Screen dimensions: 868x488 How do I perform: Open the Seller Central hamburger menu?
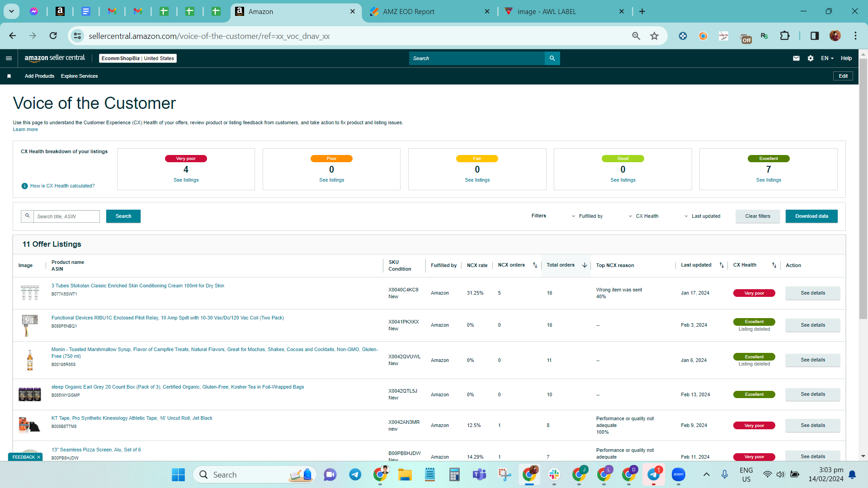click(x=9, y=58)
